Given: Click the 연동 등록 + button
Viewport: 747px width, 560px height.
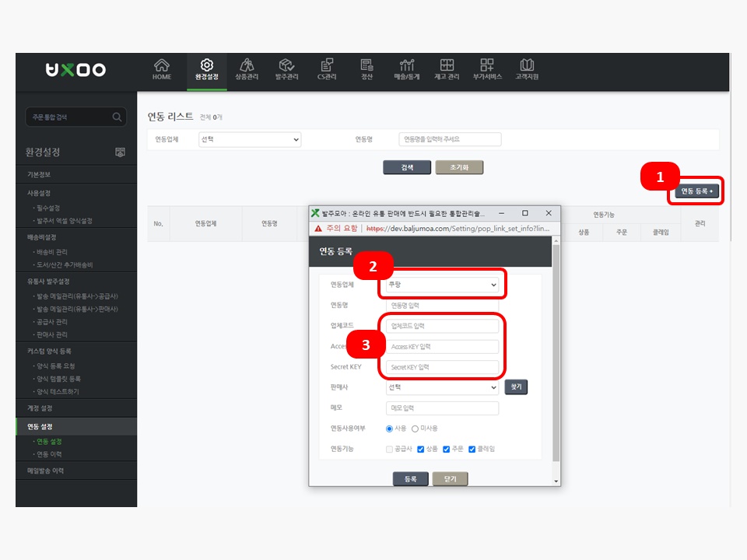Looking at the screenshot, I should pos(696,191).
